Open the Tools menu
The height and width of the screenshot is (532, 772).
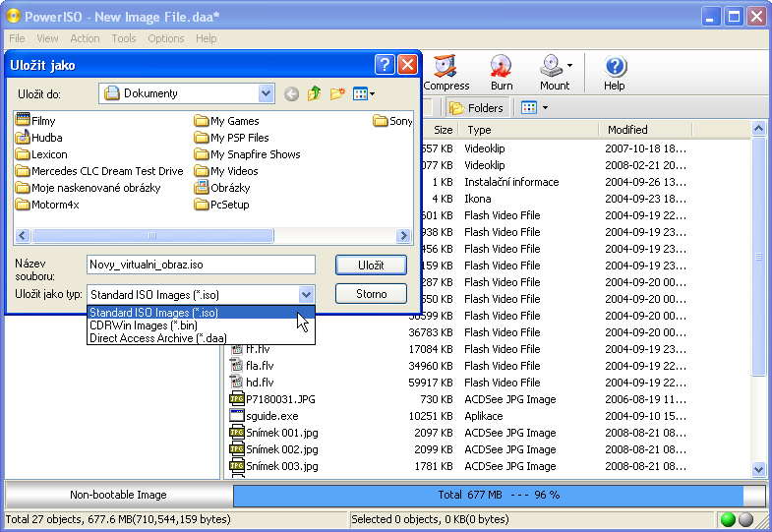(x=124, y=38)
